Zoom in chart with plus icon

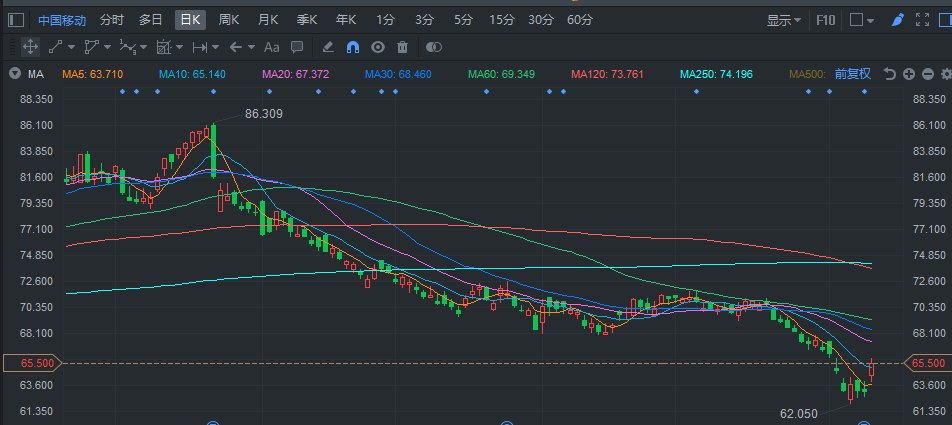(x=909, y=74)
